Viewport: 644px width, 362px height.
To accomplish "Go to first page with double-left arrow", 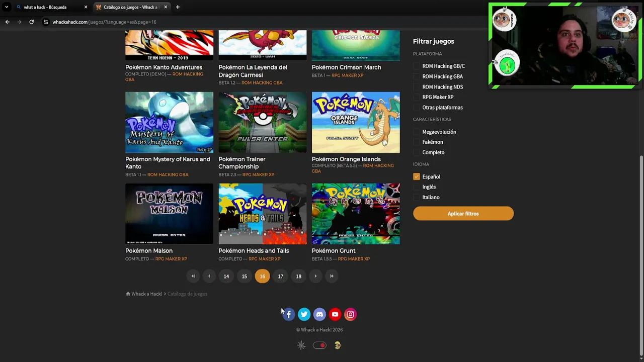I will click(x=193, y=276).
